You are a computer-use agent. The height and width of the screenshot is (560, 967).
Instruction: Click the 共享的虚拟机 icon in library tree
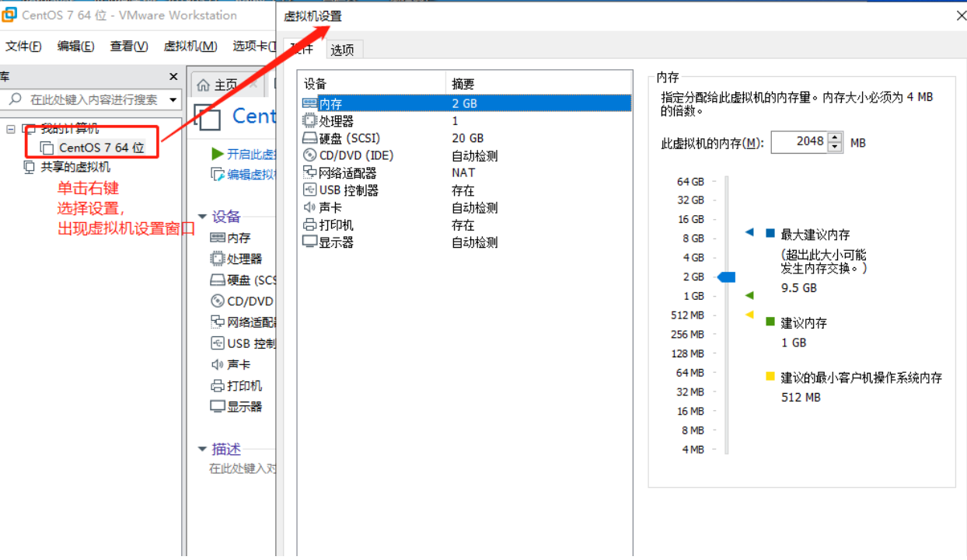coord(30,167)
